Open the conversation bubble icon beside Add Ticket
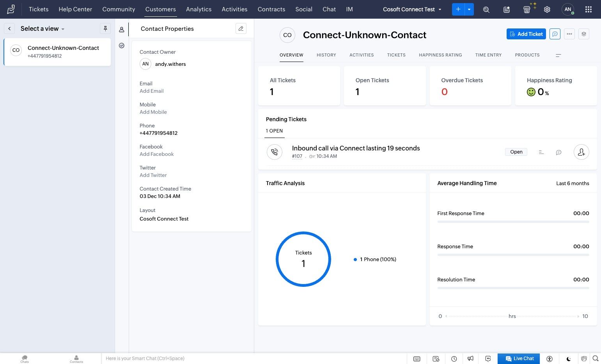601x364 pixels. [x=555, y=34]
